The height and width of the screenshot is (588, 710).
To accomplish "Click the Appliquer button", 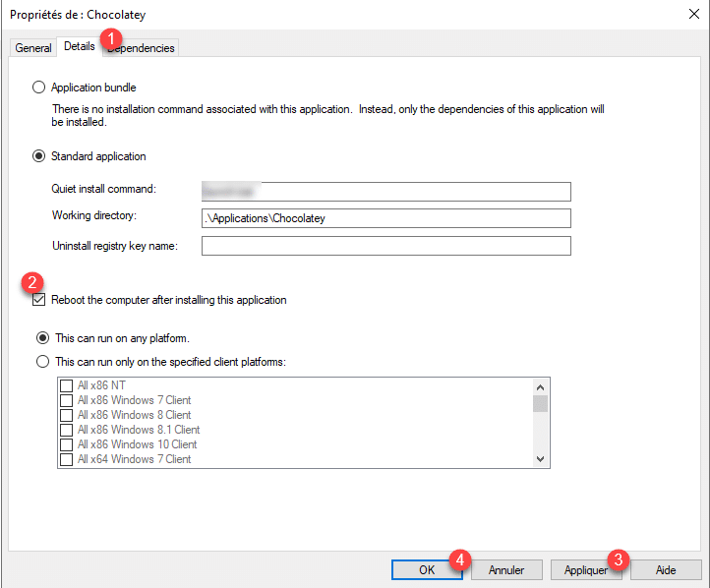I will coord(586,569).
